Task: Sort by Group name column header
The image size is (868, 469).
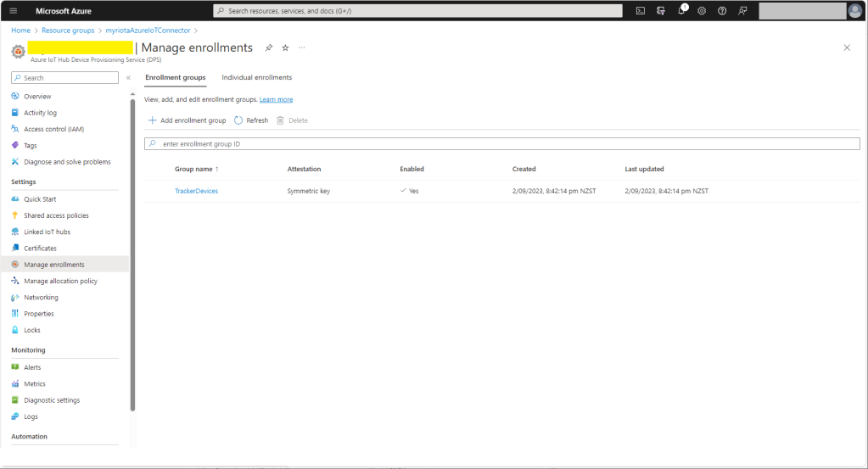Action: tap(196, 169)
